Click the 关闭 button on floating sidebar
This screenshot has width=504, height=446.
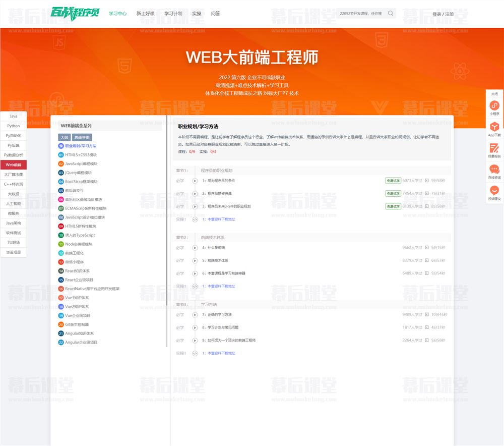tap(494, 94)
